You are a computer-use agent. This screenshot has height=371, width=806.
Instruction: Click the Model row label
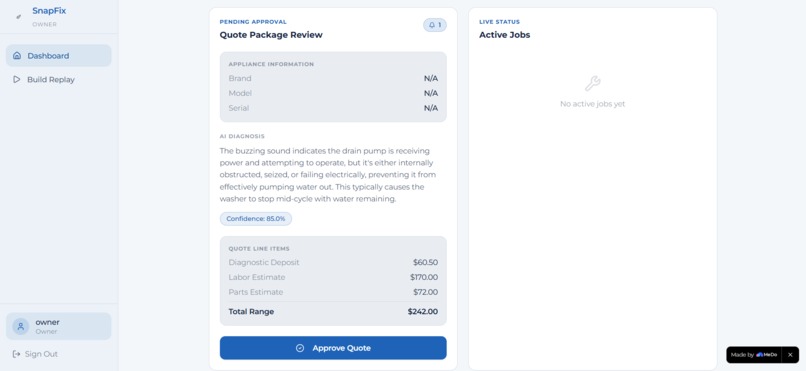(240, 94)
